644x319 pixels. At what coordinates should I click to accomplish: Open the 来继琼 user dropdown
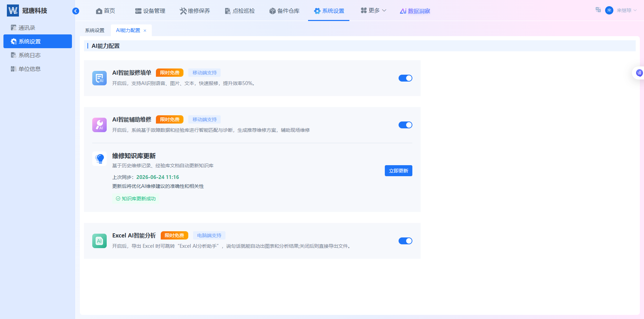click(x=626, y=10)
